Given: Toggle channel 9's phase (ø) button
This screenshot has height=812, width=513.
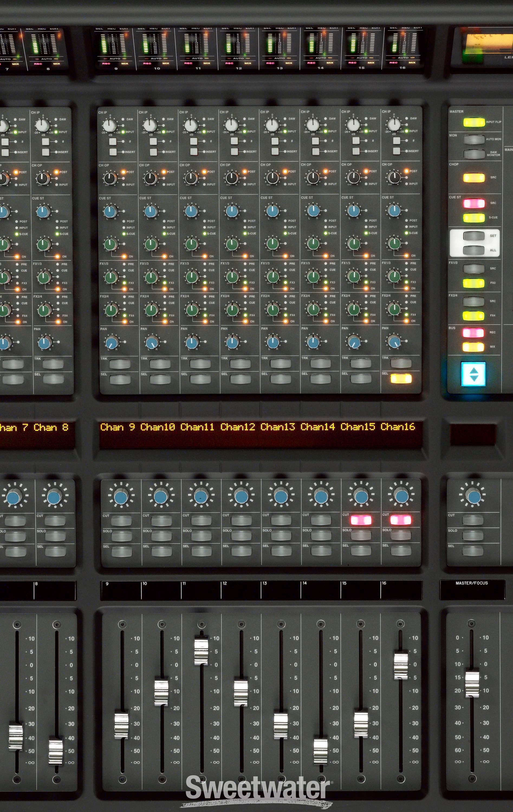Looking at the screenshot, I should pyautogui.click(x=113, y=141).
